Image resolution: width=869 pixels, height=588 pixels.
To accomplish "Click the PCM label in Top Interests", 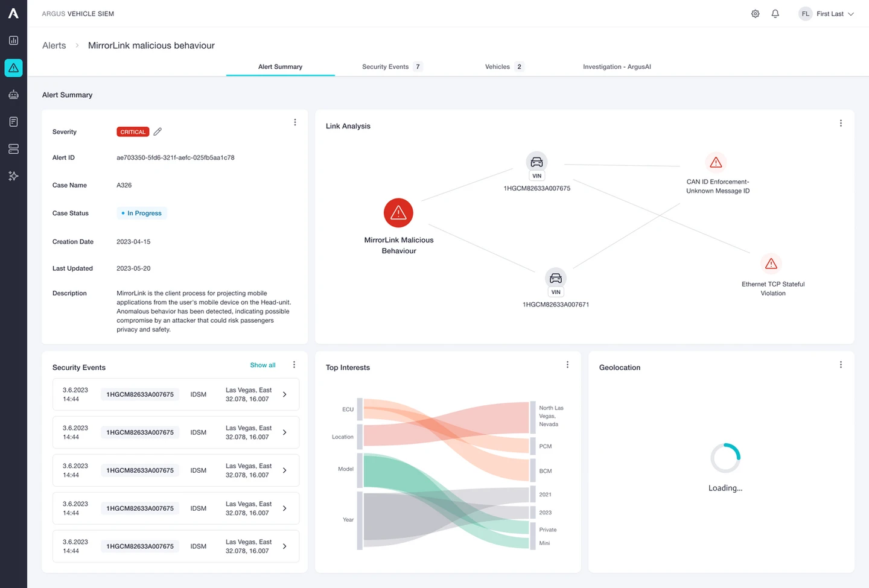I will click(x=546, y=446).
